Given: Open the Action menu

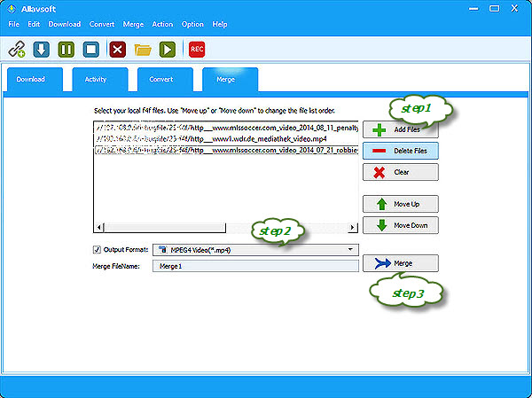Looking at the screenshot, I should click(x=162, y=24).
